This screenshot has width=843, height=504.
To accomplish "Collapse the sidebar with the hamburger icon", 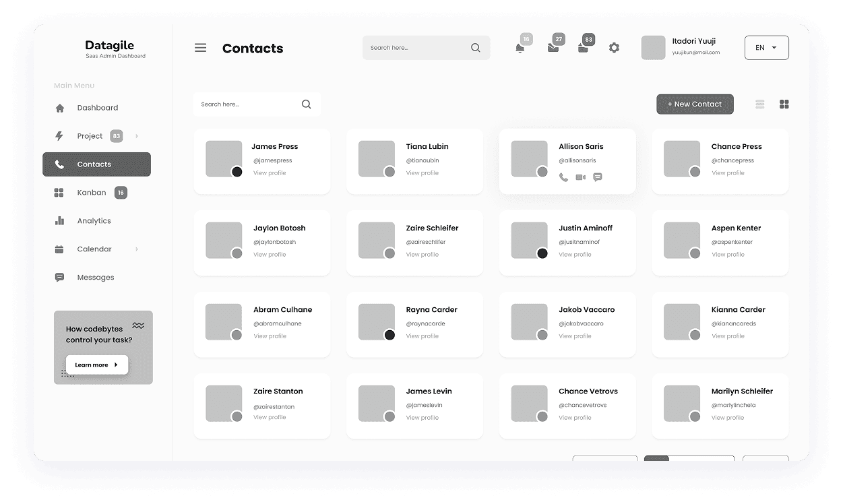I will click(x=200, y=48).
